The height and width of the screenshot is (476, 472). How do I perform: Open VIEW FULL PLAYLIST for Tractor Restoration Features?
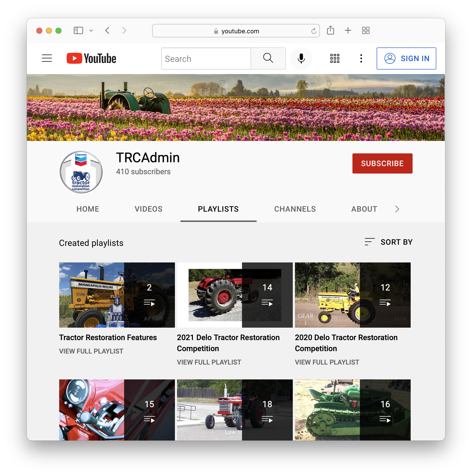[91, 351]
